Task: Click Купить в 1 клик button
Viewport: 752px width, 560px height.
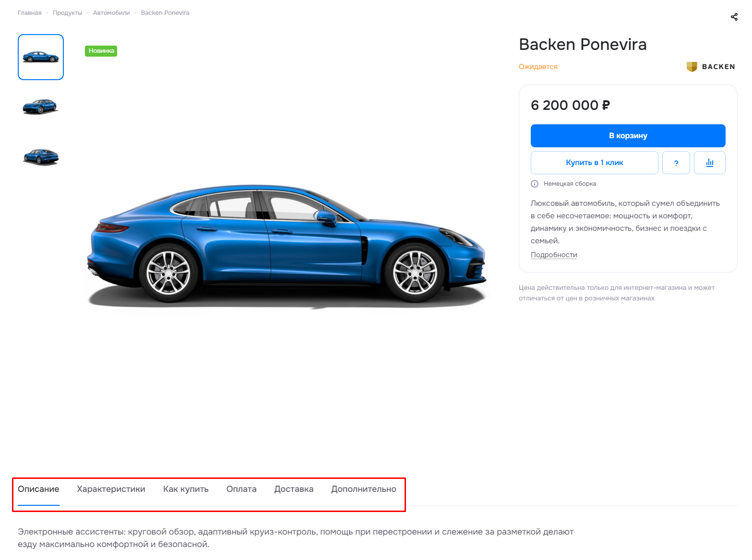Action: tap(594, 163)
